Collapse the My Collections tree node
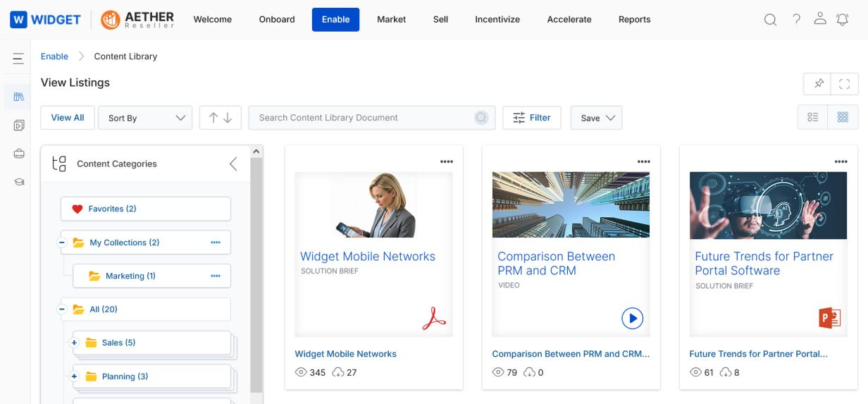 tap(61, 243)
